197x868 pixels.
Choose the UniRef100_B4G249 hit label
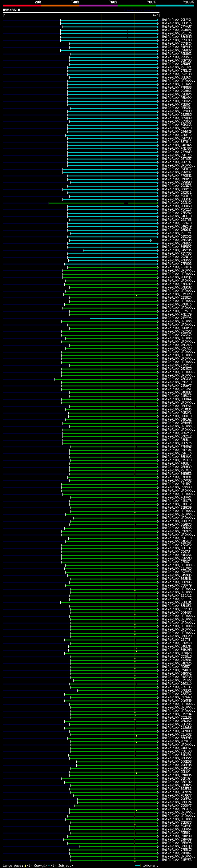(x=177, y=227)
